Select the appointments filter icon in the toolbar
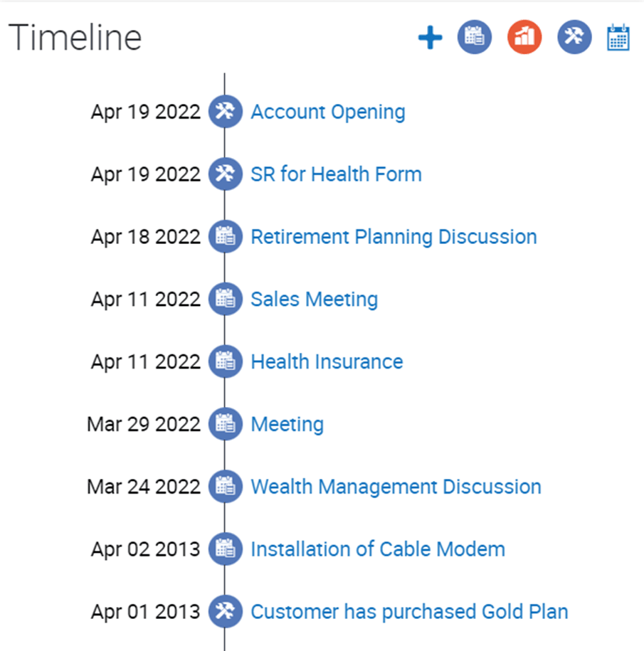Image resolution: width=644 pixels, height=651 pixels. coord(474,36)
